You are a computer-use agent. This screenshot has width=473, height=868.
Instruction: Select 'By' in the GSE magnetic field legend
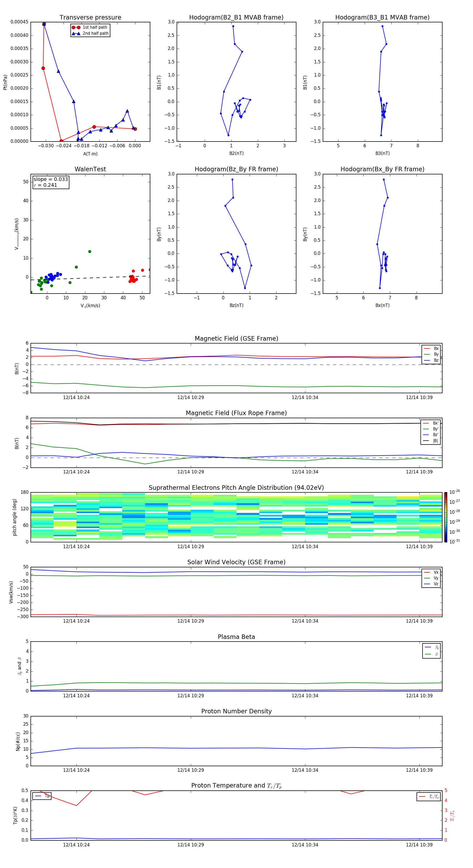click(x=431, y=354)
